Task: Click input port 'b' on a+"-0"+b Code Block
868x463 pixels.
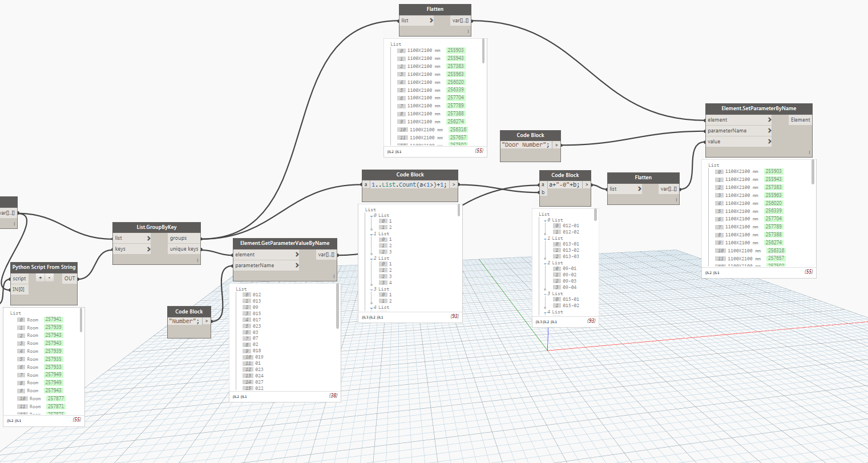Action: tap(543, 192)
